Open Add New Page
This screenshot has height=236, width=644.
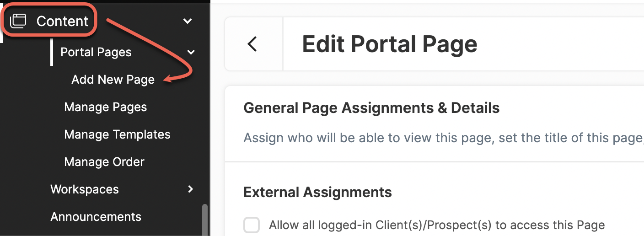pyautogui.click(x=113, y=80)
